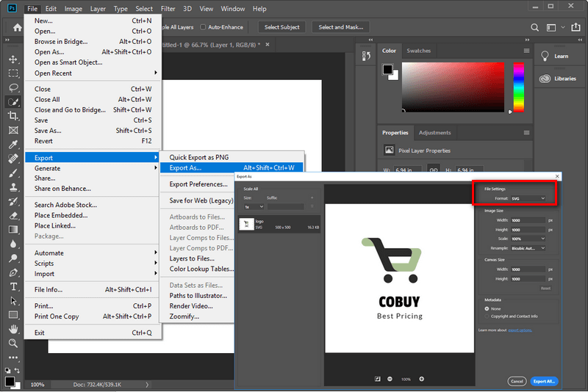588x392 pixels.
Task: Enable the Auto-Enhance checkbox
Action: 204,27
